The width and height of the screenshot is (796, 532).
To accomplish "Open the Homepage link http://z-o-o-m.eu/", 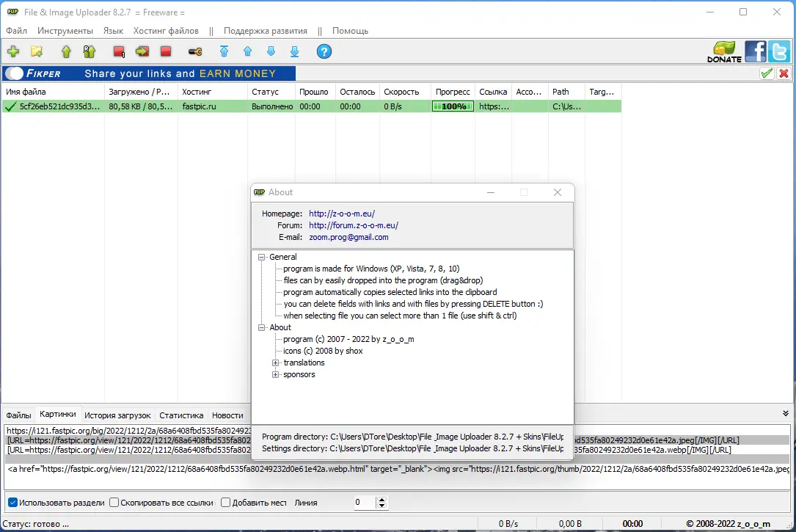I will click(x=342, y=214).
